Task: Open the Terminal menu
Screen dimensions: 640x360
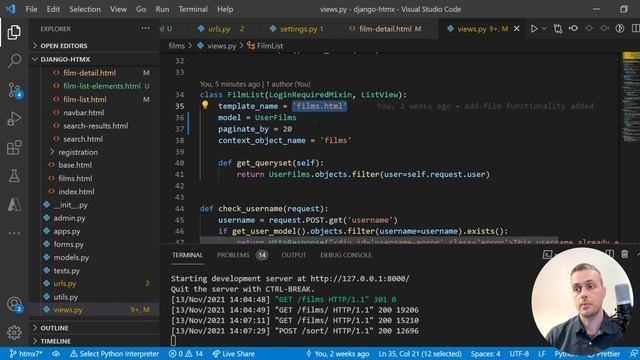Action: (193, 9)
